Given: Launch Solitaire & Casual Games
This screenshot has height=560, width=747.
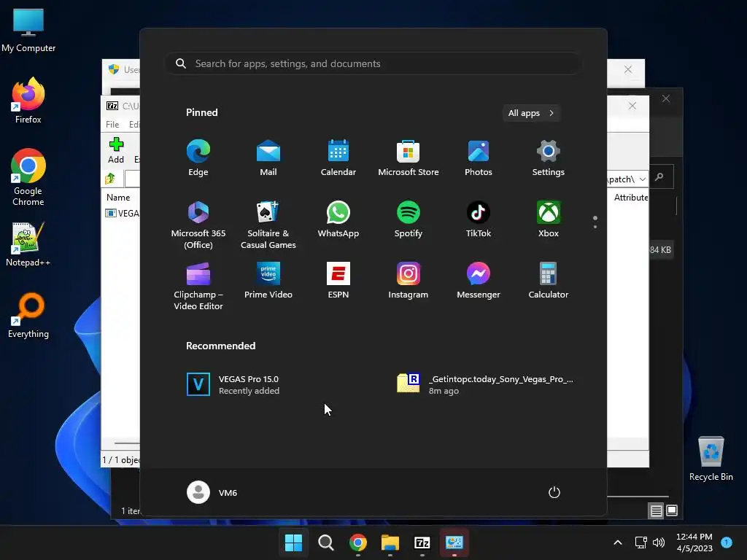Looking at the screenshot, I should point(268,225).
